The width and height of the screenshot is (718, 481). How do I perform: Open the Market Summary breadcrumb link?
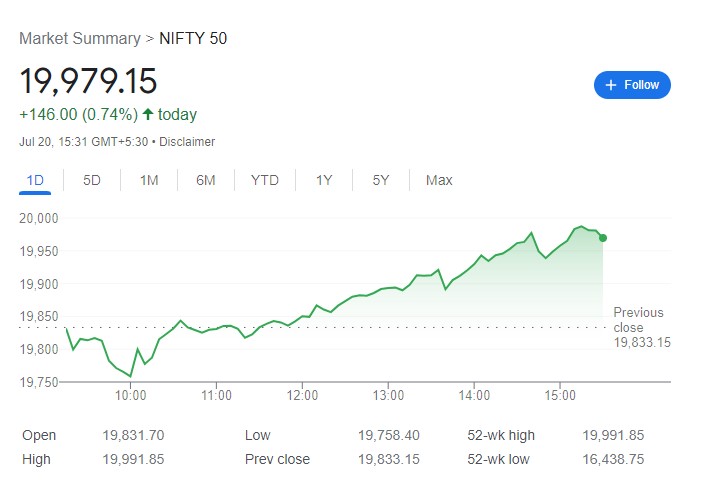click(x=80, y=38)
